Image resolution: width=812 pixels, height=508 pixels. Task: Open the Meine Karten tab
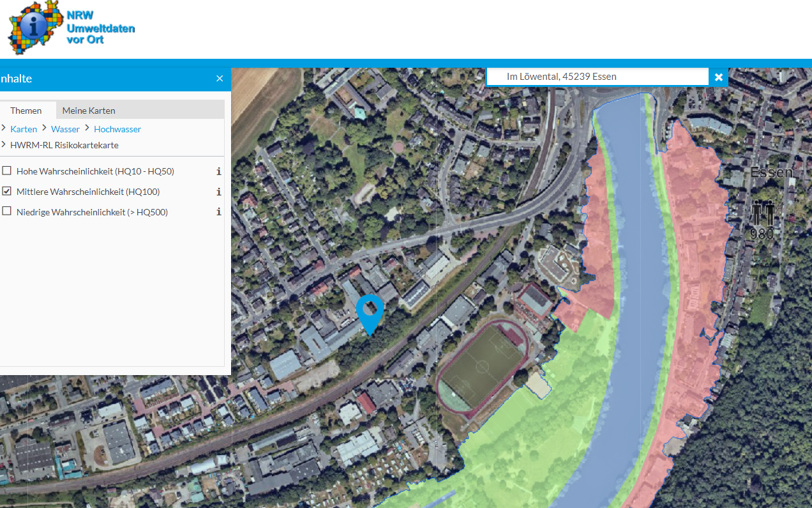tap(89, 111)
